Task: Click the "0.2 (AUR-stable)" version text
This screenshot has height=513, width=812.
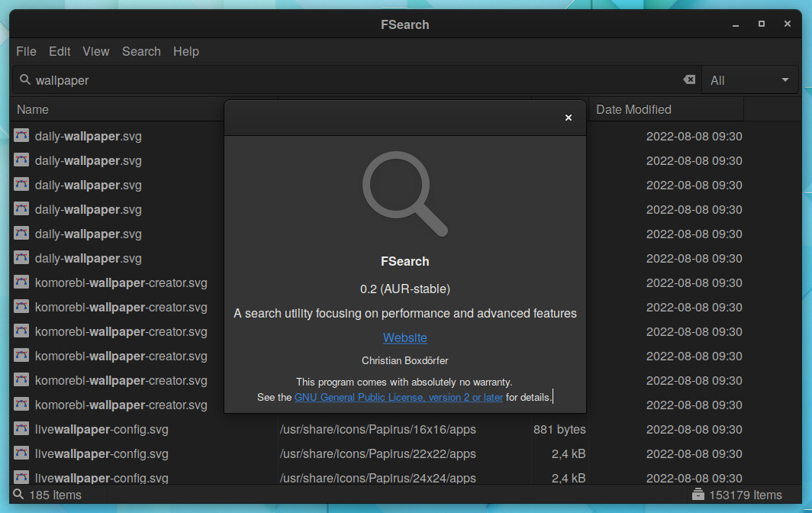Action: click(x=405, y=289)
